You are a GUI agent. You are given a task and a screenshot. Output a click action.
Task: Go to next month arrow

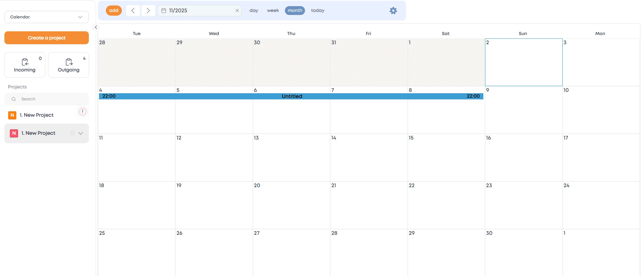coord(148,11)
